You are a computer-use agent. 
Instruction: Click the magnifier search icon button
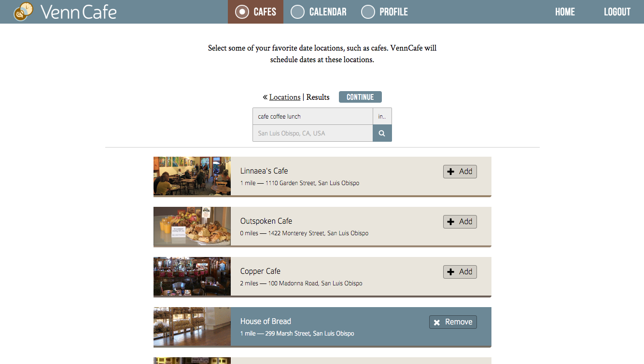[382, 134]
